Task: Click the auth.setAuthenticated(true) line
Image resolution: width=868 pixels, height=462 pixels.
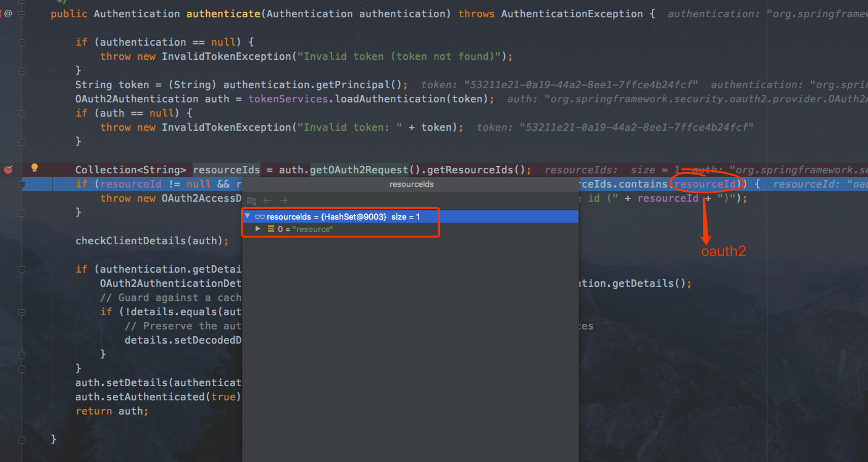Action: [159, 397]
